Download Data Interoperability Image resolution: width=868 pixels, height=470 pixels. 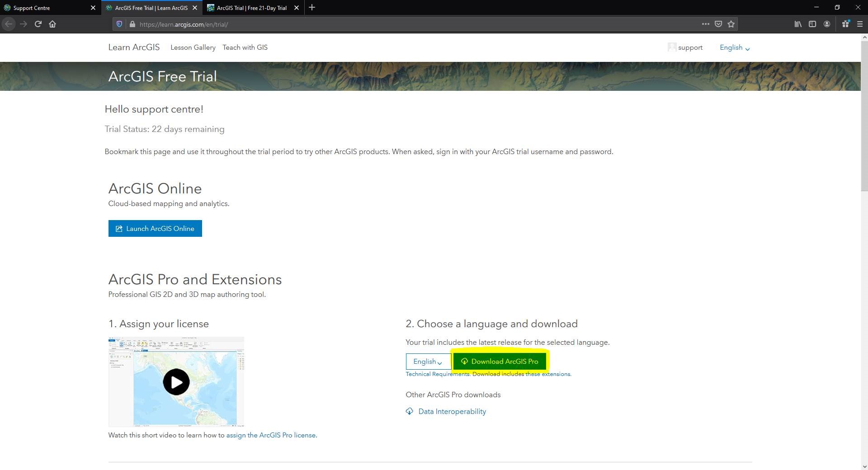[x=452, y=411]
